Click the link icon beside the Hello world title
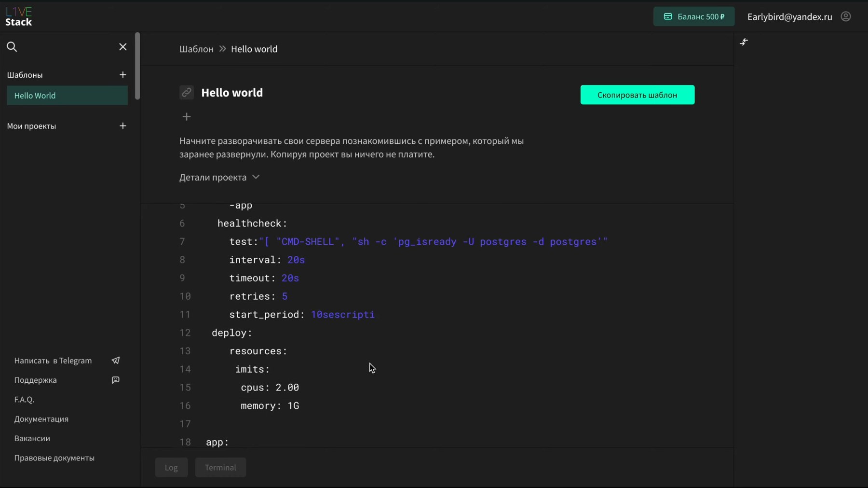This screenshot has width=868, height=488. [187, 92]
